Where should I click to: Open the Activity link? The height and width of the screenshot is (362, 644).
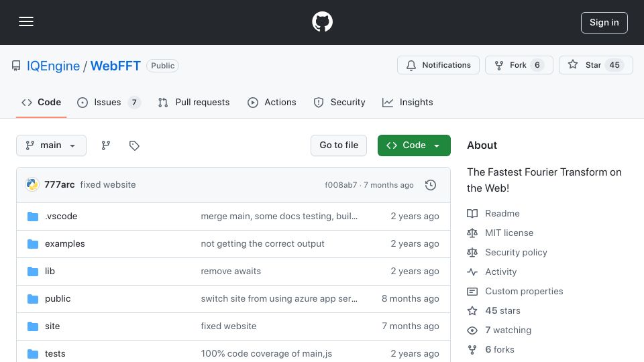[501, 271]
